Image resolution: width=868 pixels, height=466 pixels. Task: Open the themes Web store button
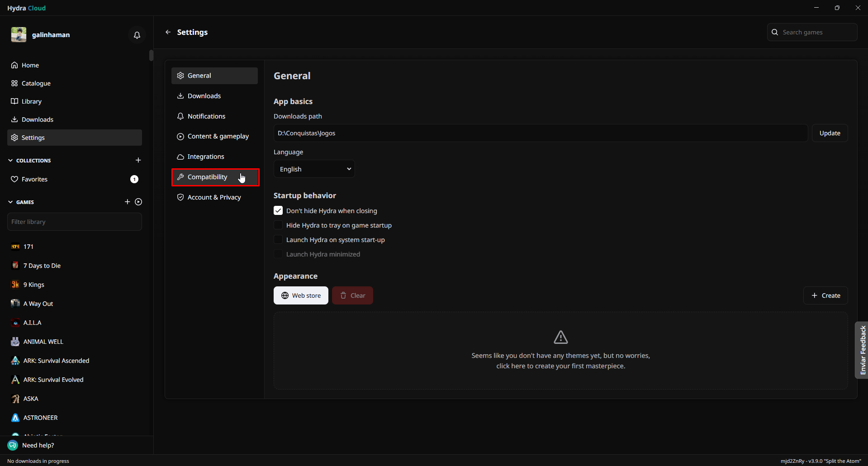[x=301, y=295]
